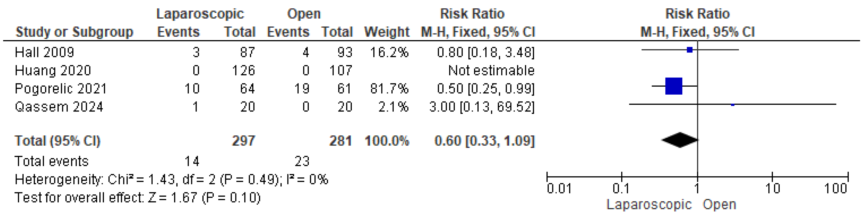Click the Pogorelic 2021 study name
The width and height of the screenshot is (868, 217).
click(61, 89)
